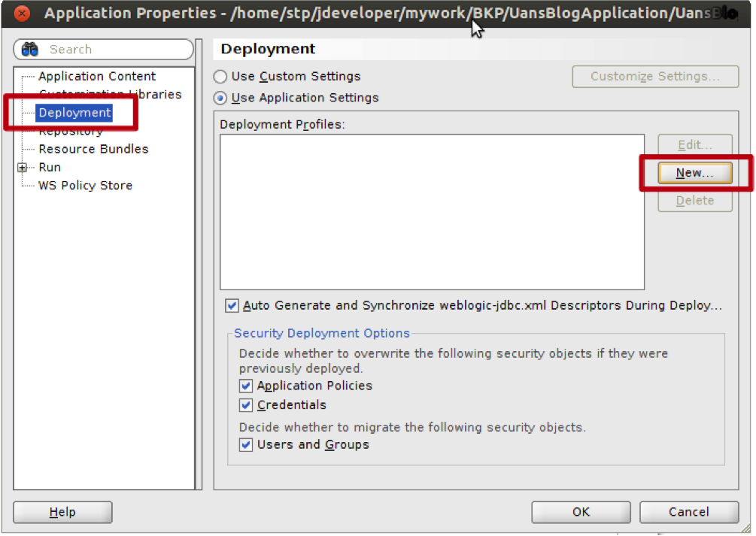Select Resource Bundles tree item

click(x=93, y=149)
